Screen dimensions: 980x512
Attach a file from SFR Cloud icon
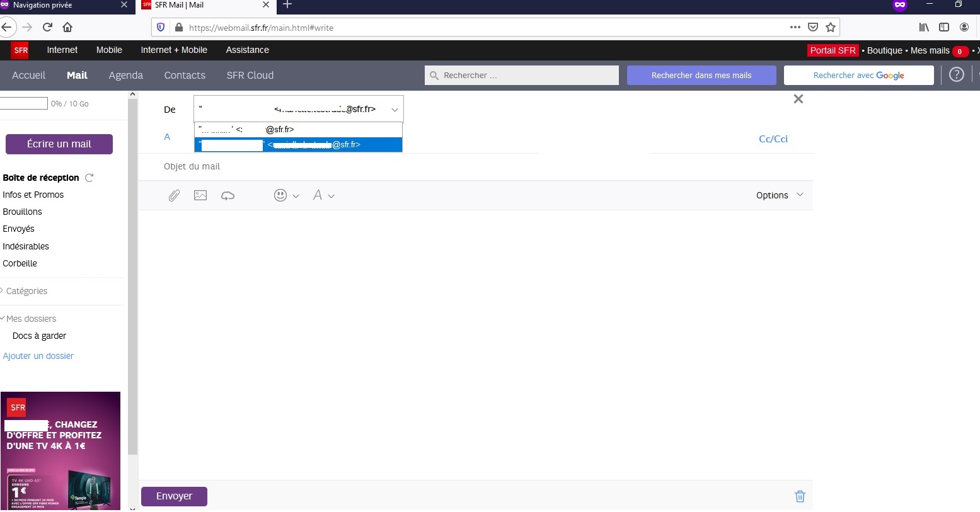pos(228,196)
